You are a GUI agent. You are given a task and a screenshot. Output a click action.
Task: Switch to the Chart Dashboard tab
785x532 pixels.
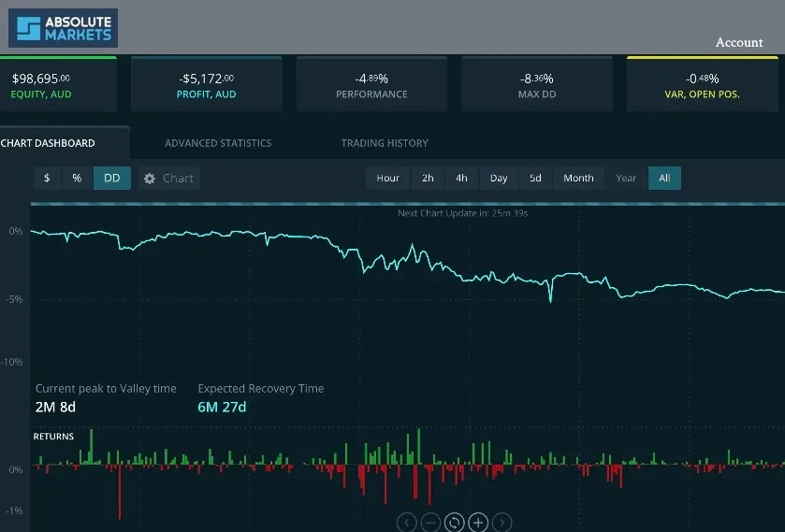point(49,143)
